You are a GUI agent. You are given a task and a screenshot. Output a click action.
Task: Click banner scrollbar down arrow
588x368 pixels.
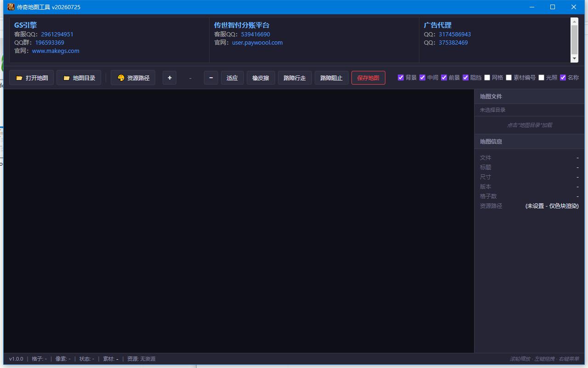574,59
